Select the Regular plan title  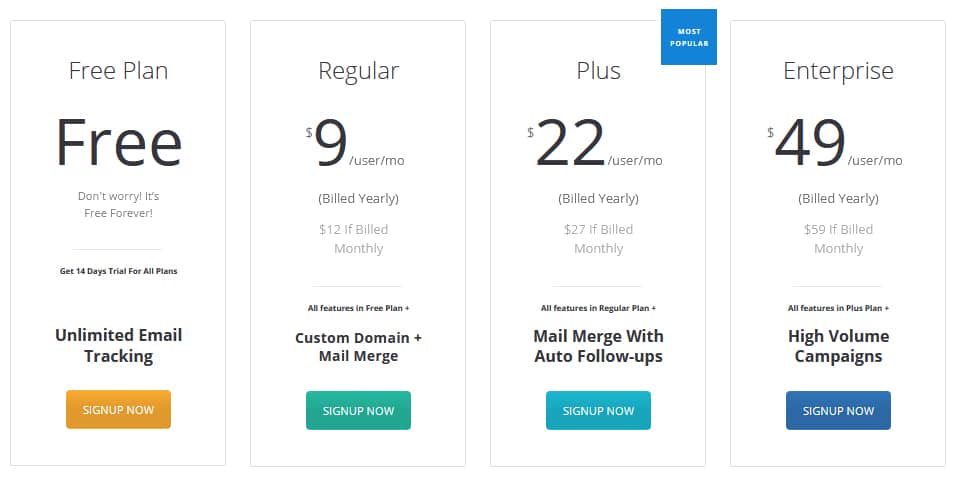click(358, 71)
